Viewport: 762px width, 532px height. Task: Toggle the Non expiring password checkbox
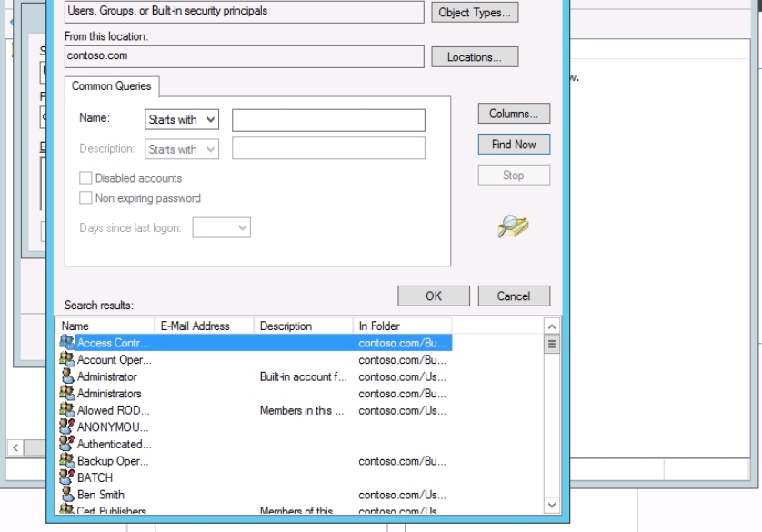(86, 198)
